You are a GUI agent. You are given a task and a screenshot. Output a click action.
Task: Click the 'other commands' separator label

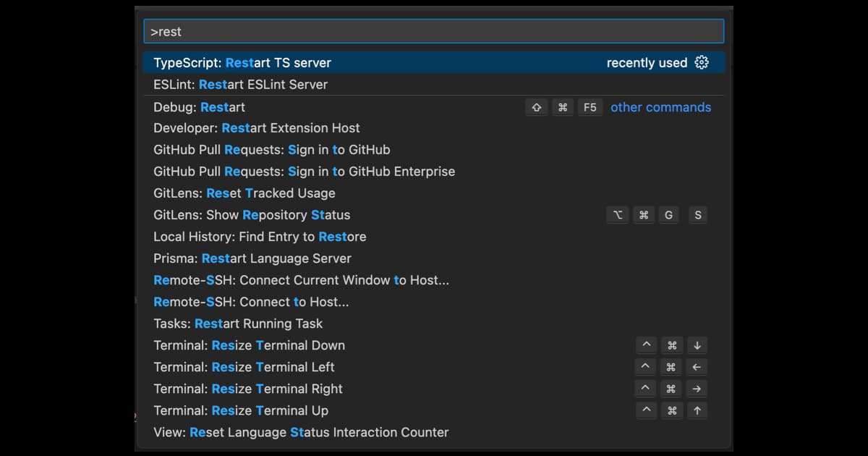[x=660, y=107]
